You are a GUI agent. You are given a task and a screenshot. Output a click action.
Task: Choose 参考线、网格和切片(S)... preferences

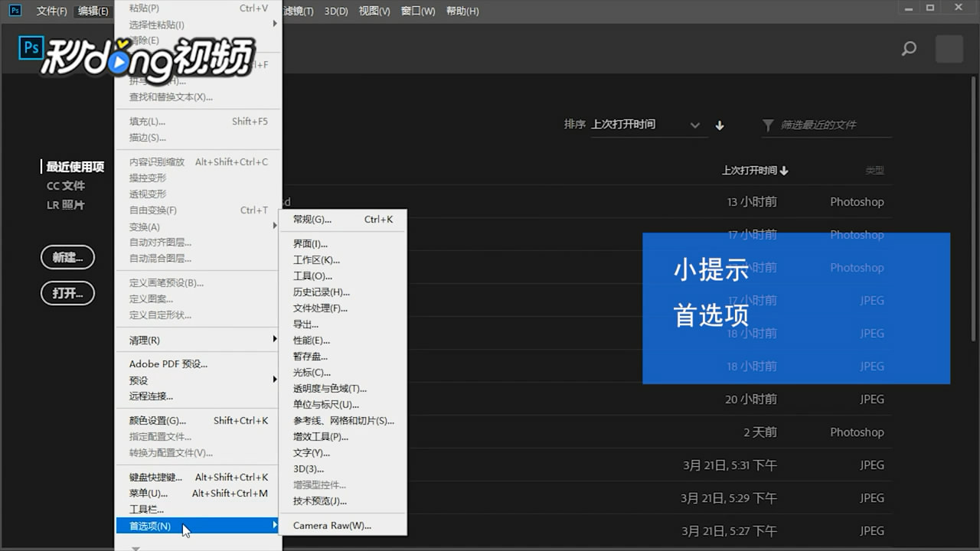coord(342,421)
